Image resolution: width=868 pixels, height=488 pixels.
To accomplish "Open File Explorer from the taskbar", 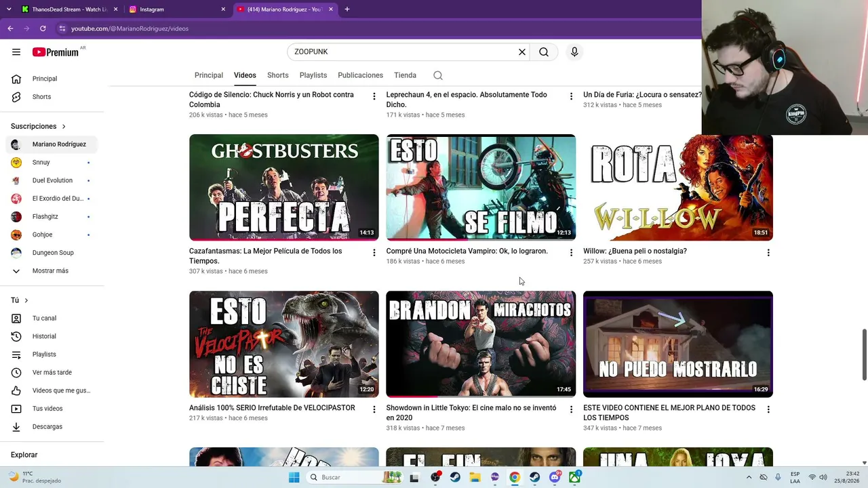I will click(475, 477).
